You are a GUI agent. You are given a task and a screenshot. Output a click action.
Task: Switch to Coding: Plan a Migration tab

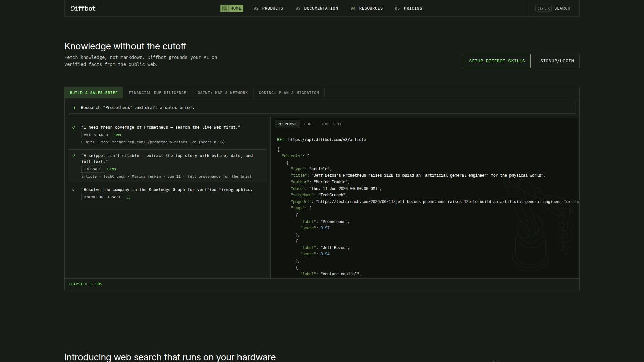(289, 93)
